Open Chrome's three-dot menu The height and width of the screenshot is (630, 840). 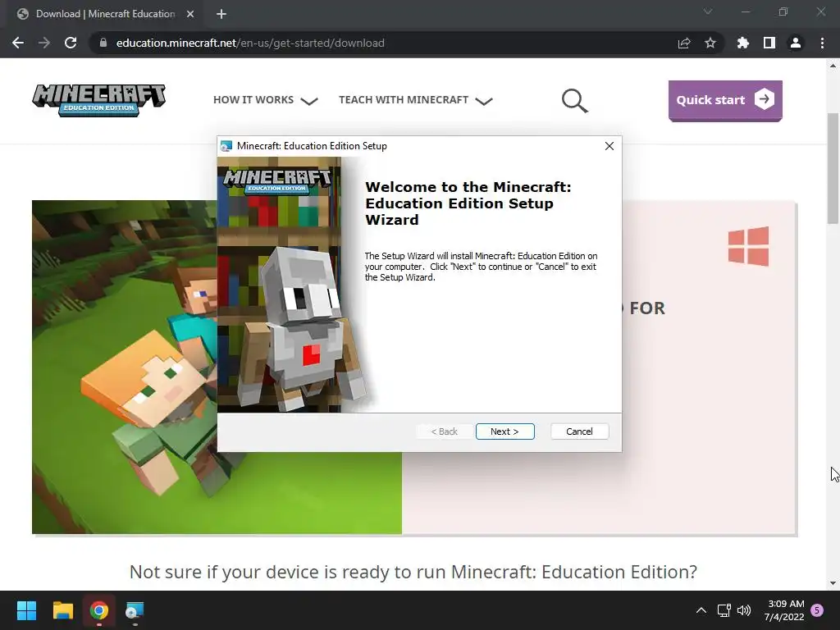click(822, 43)
